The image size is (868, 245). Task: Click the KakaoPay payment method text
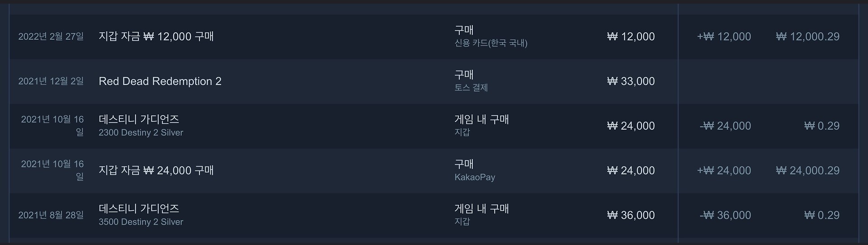(475, 177)
